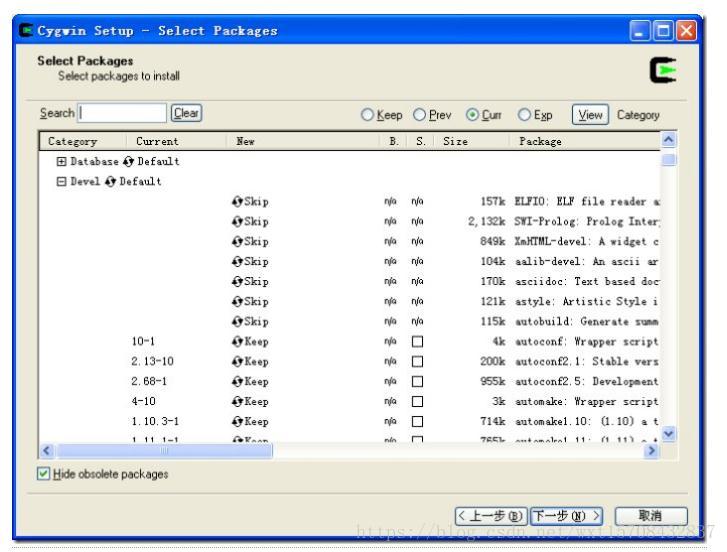Click the horizontal scrollbar right arrow
Screen dimensions: 727x552
click(x=651, y=450)
